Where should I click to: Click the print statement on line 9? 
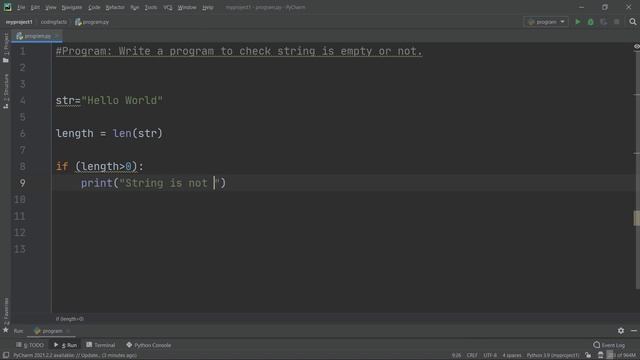click(153, 183)
